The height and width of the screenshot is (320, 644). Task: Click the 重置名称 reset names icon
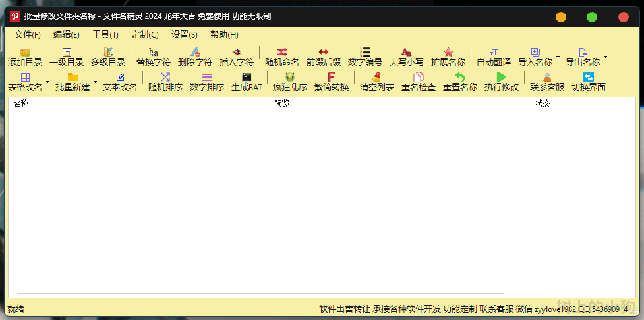click(x=460, y=77)
